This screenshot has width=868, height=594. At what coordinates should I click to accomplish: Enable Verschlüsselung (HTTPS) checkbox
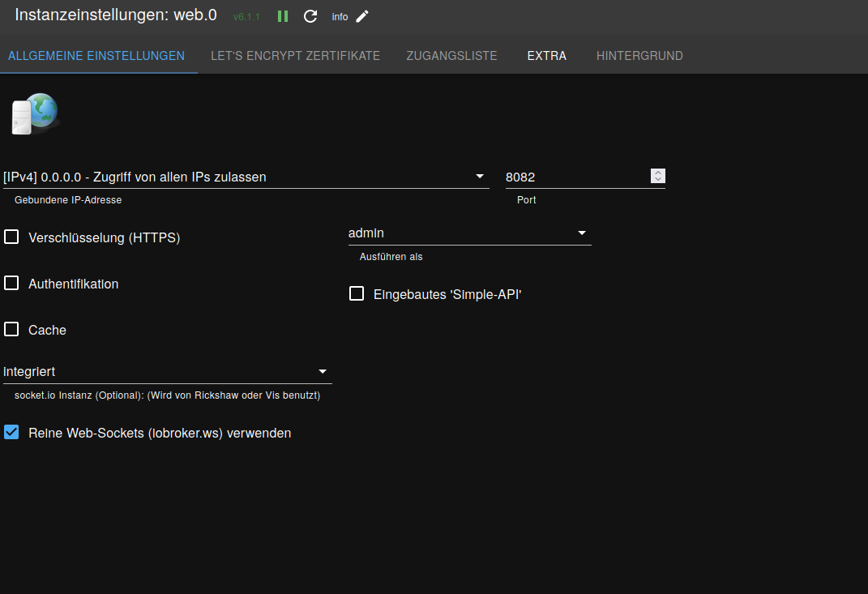click(x=11, y=237)
